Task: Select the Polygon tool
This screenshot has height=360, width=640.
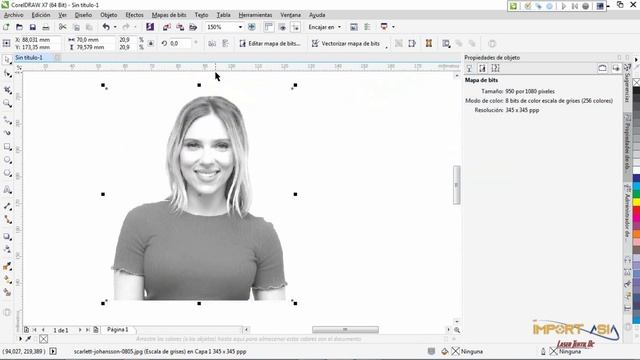Action: [x=7, y=173]
